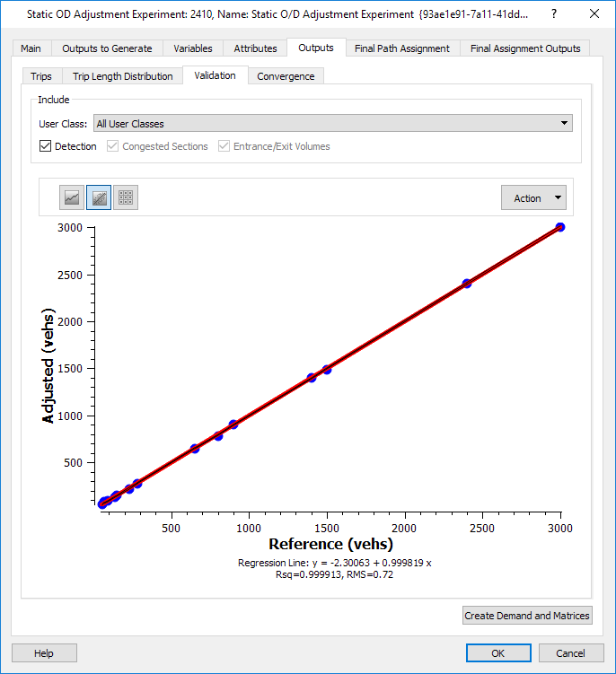Viewport: 616px width, 674px height.
Task: Select the line graph view icon
Action: coord(72,197)
